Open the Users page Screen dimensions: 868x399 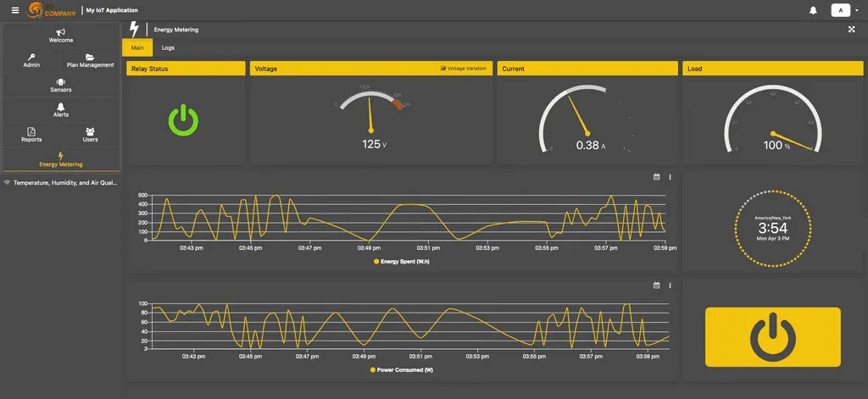coord(90,135)
